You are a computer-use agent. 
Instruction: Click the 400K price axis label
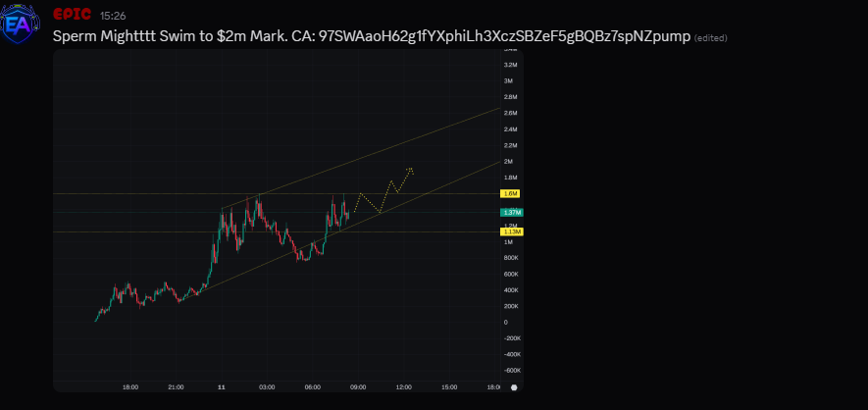pyautogui.click(x=511, y=290)
